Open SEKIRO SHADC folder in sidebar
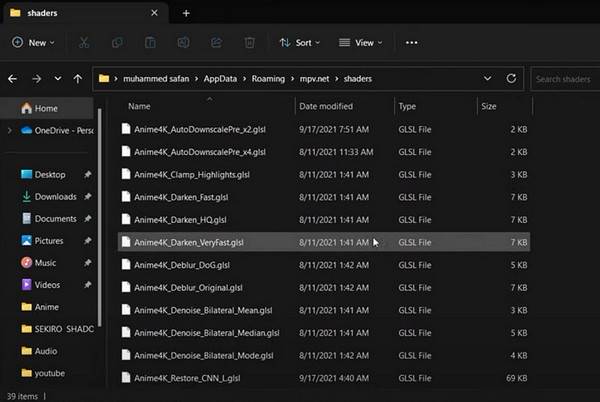The height and width of the screenshot is (402, 600). click(x=57, y=329)
